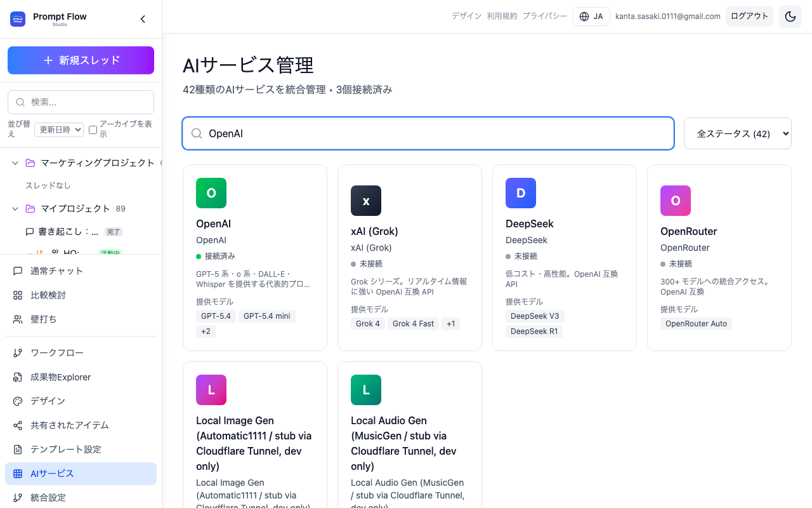This screenshot has width=812, height=508.
Task: Open the デザイン sidebar item
Action: [x=81, y=401]
